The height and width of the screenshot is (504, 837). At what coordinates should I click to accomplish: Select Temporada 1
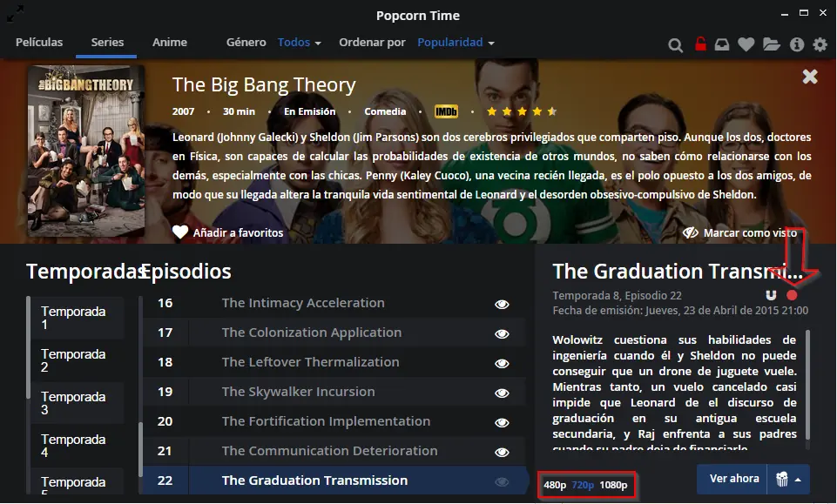(77, 319)
